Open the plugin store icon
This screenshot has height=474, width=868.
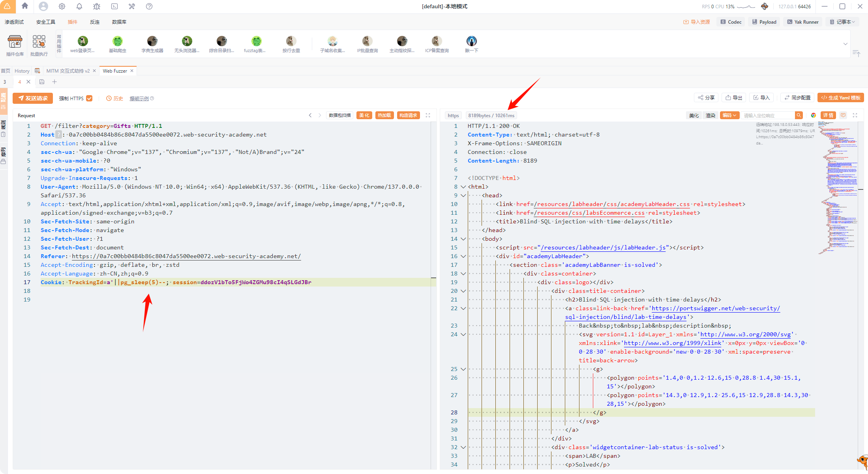(x=15, y=42)
